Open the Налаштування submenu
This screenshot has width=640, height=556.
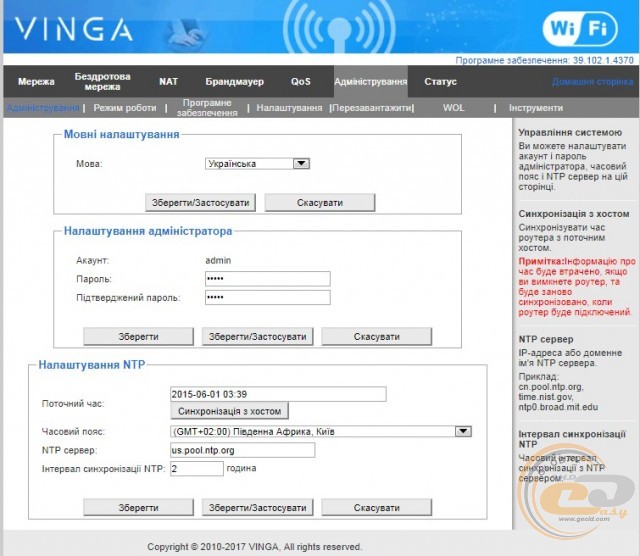(x=289, y=108)
